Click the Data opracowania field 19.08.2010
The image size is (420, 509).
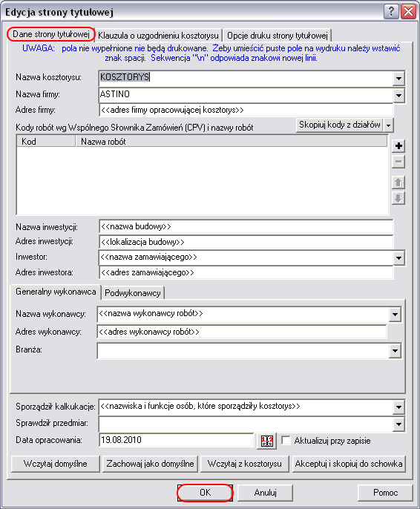point(177,441)
